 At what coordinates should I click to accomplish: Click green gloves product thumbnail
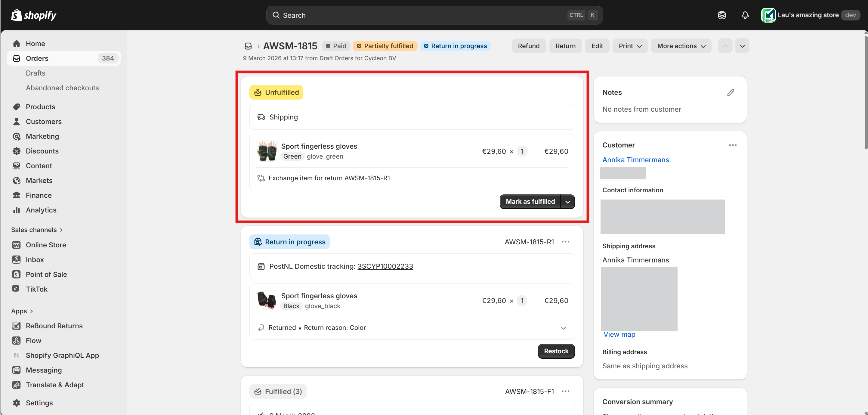pyautogui.click(x=266, y=151)
